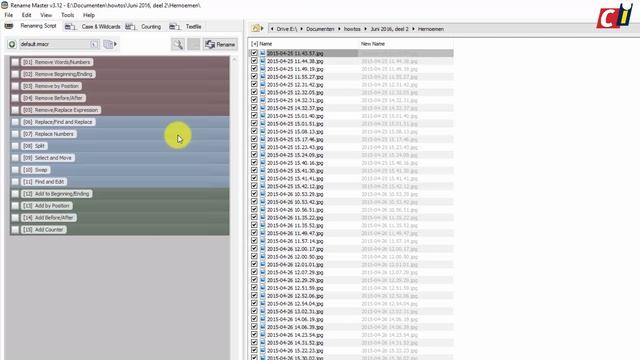Click the green new script icon

12,44
